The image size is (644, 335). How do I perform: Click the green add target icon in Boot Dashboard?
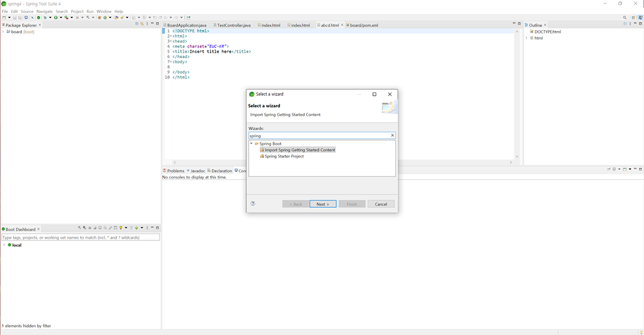pos(136,227)
